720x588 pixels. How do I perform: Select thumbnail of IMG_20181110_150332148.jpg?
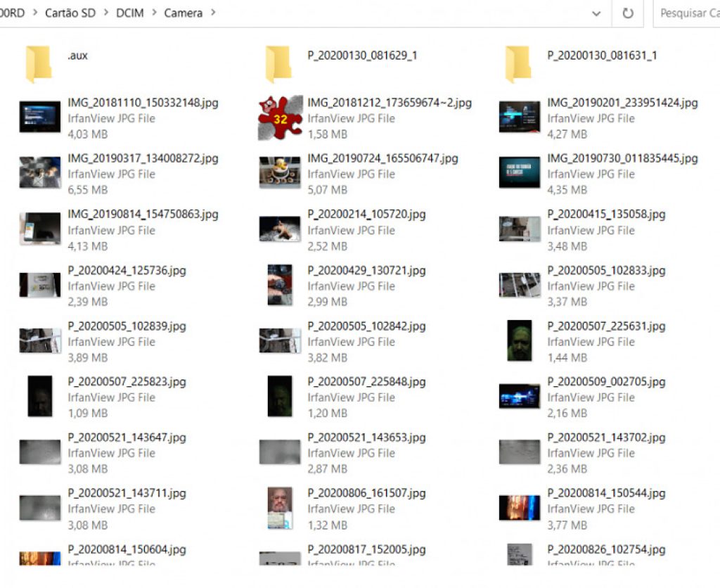coord(39,117)
